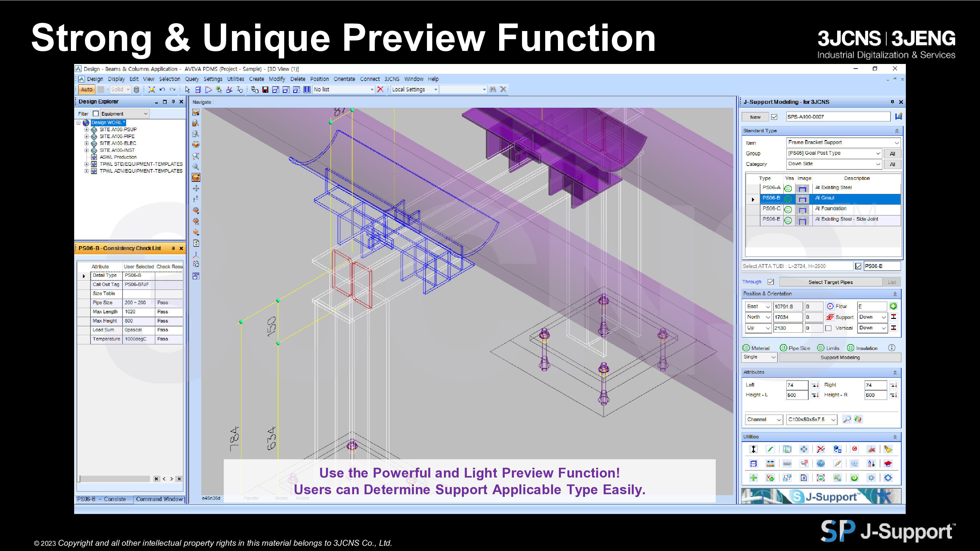Click the chain link utility icon

coord(787,464)
